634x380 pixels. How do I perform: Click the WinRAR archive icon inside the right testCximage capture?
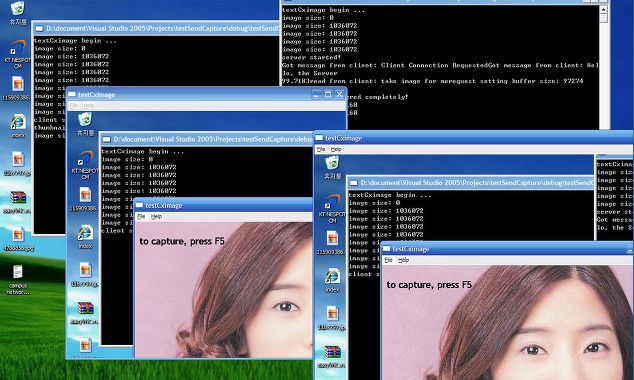332,352
